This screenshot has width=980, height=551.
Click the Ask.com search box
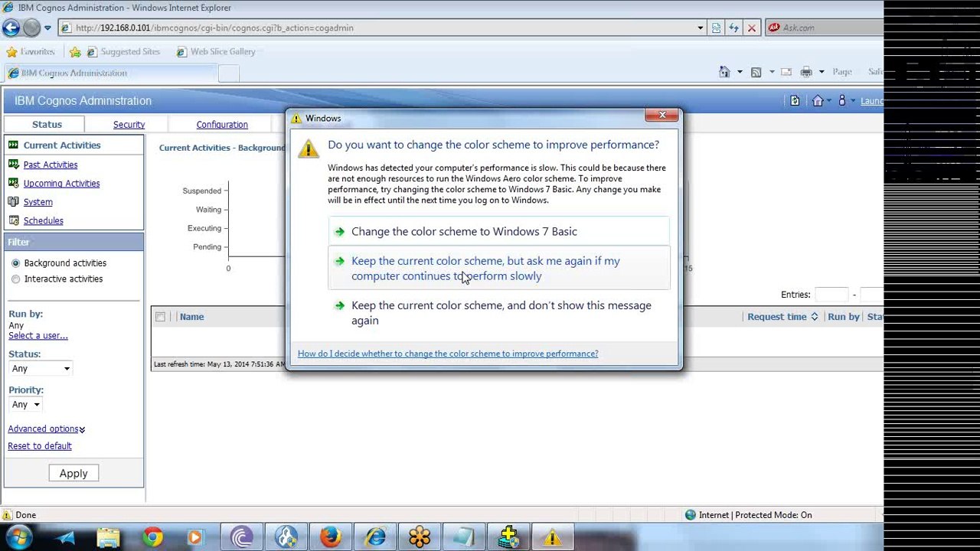[x=827, y=28]
